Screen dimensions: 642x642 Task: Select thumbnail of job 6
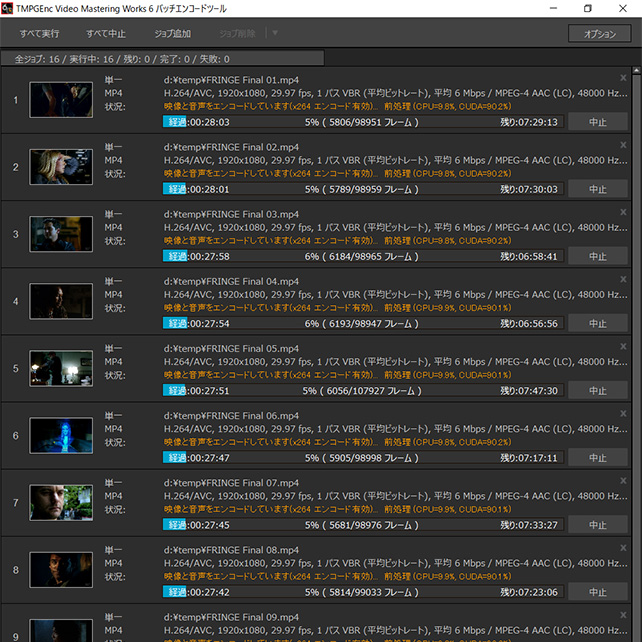click(61, 436)
